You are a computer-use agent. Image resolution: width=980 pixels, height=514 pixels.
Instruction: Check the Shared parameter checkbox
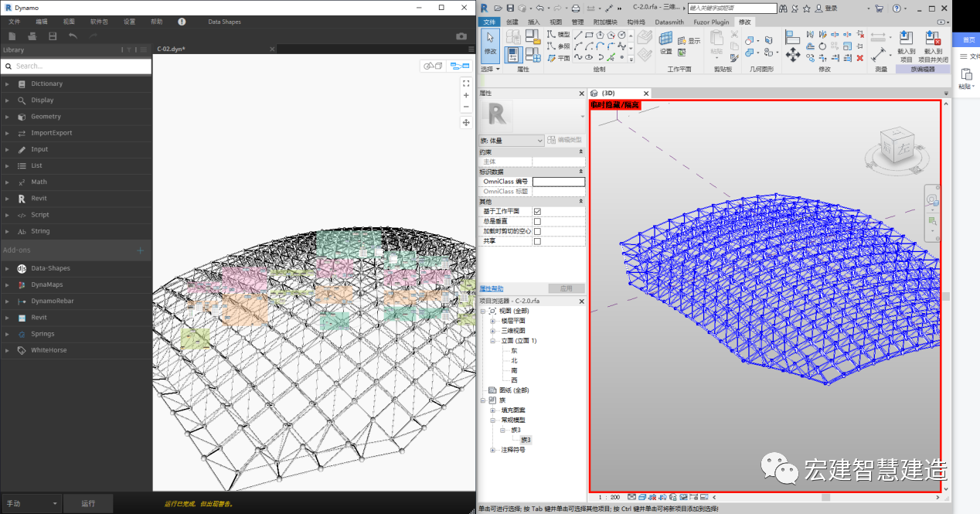[537, 241]
